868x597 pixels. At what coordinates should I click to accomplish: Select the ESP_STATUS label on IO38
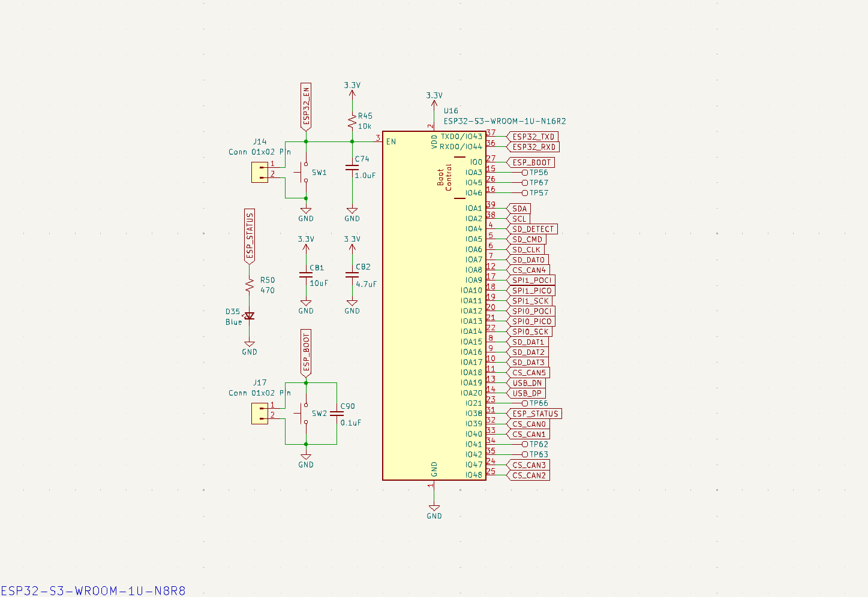(x=534, y=414)
